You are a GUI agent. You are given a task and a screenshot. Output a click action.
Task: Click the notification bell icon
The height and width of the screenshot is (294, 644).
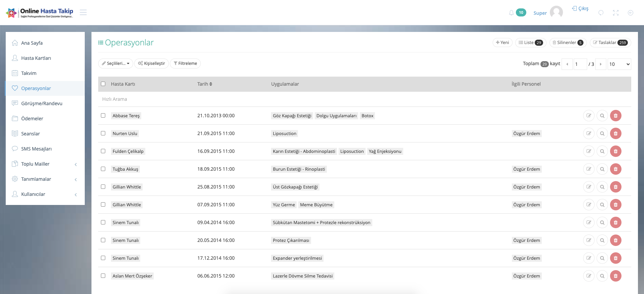click(511, 13)
